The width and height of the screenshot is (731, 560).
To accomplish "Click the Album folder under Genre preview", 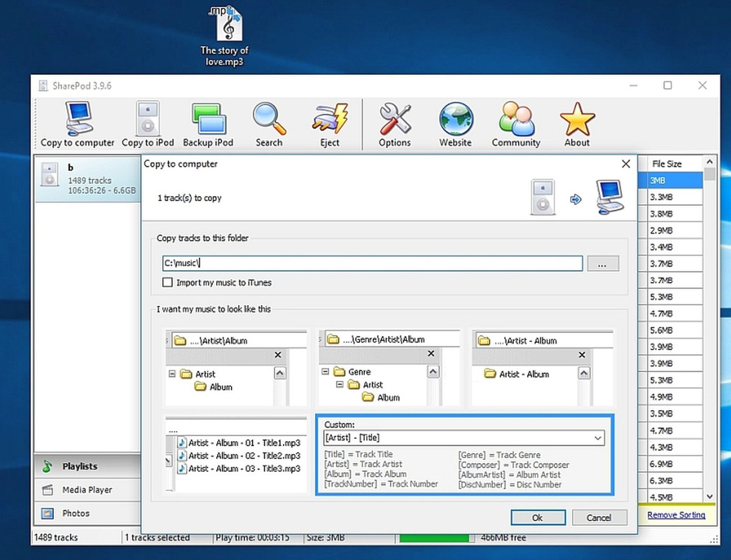I will 382,398.
